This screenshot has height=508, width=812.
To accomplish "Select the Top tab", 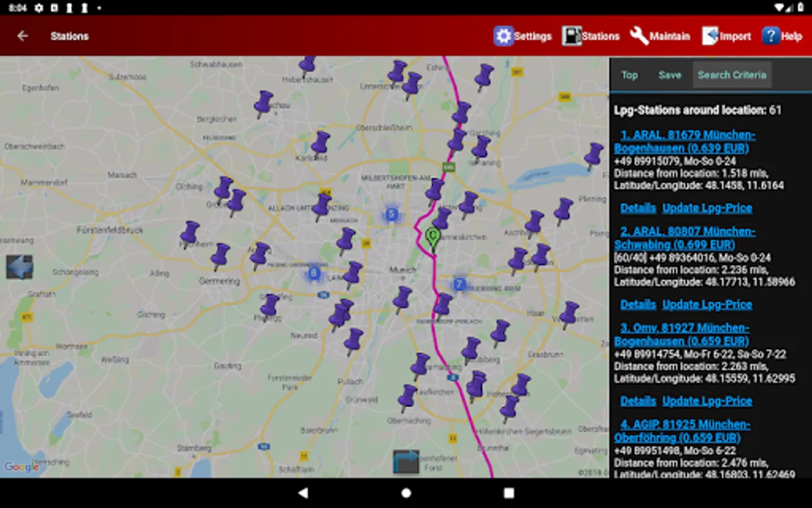I will click(629, 75).
